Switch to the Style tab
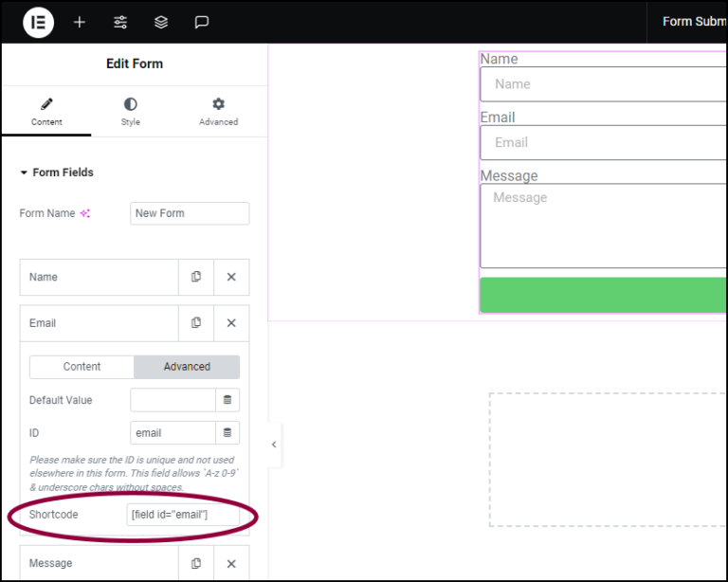The height and width of the screenshot is (582, 728). [x=130, y=111]
